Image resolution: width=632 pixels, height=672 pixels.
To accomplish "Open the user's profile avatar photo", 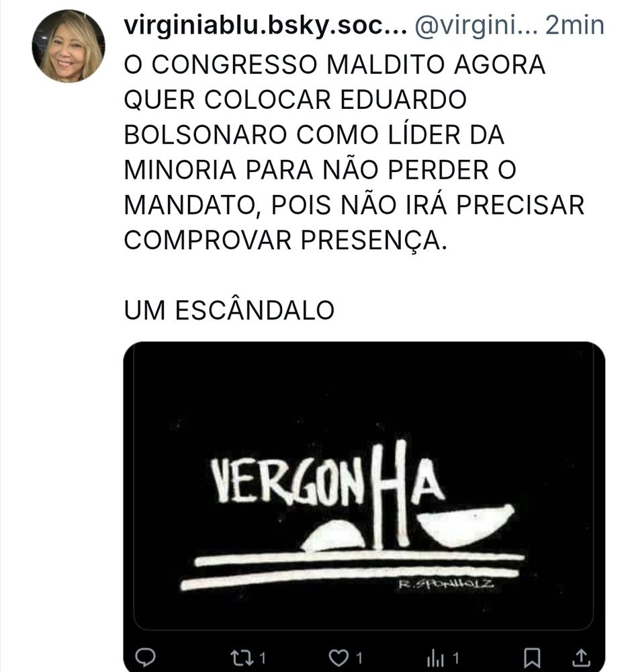I will click(x=69, y=46).
